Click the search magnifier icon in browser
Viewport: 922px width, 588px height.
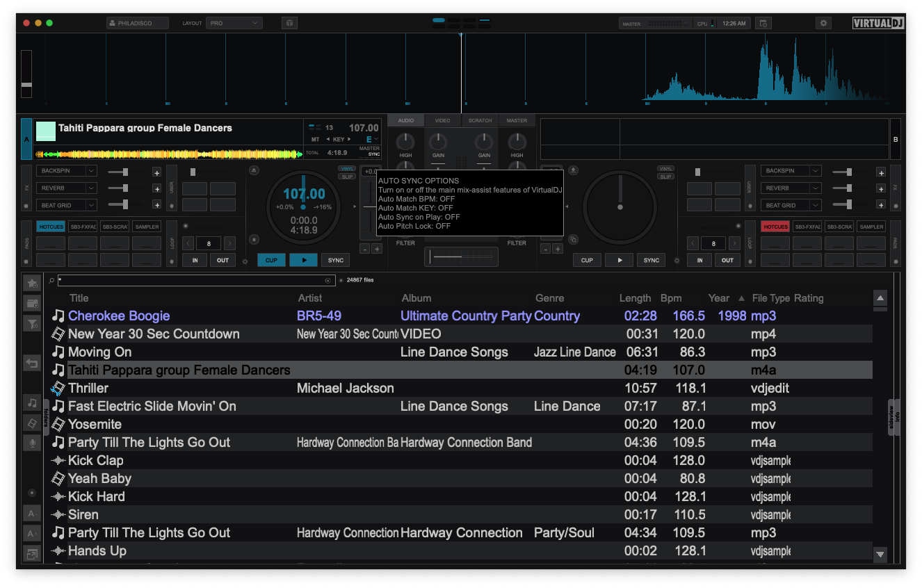51,281
